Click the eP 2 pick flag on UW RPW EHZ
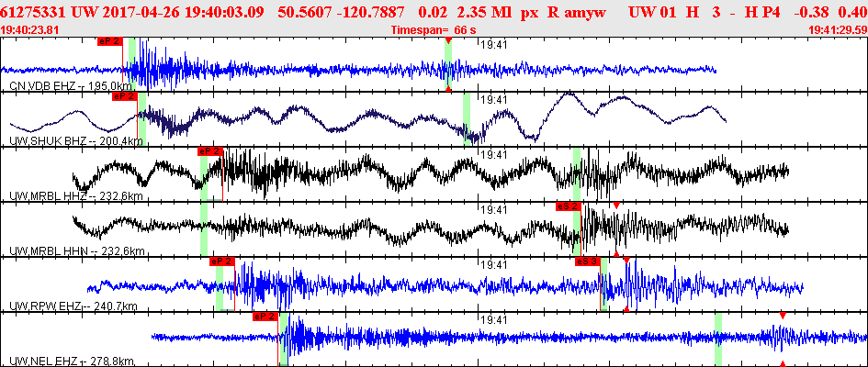The height and width of the screenshot is (367, 868). (x=222, y=261)
